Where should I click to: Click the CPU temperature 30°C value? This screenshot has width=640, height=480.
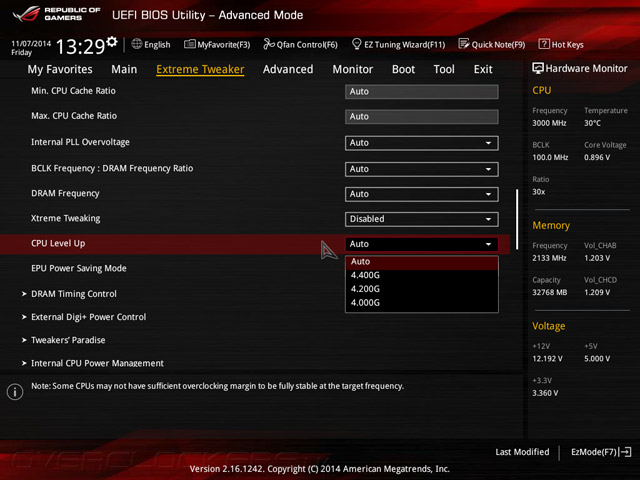tap(592, 123)
